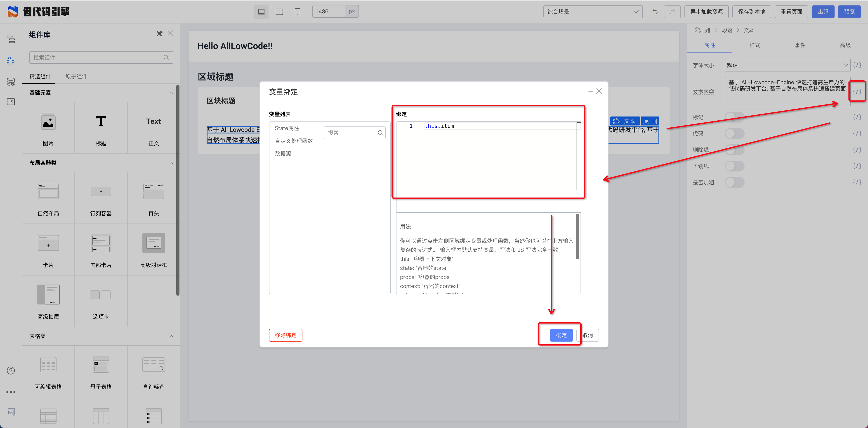The width and height of the screenshot is (868, 428).
Task: Switch canvas to phone device view
Action: [x=297, y=12]
